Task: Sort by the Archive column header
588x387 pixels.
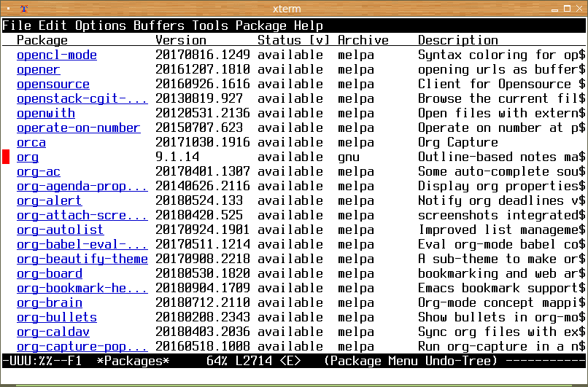Action: [363, 40]
